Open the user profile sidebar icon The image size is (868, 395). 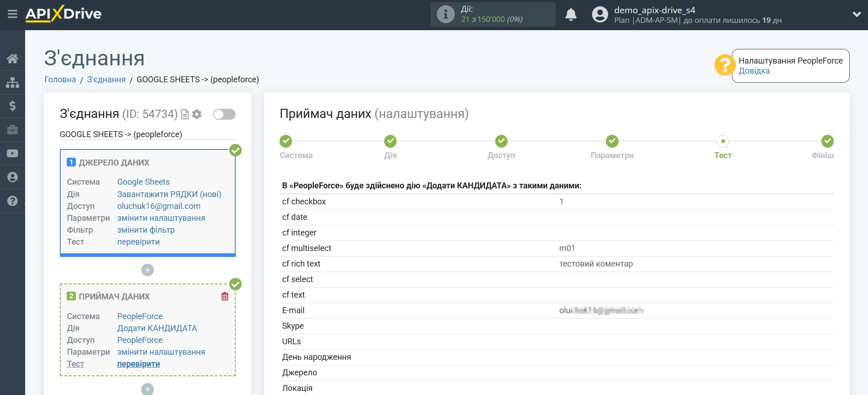click(12, 177)
